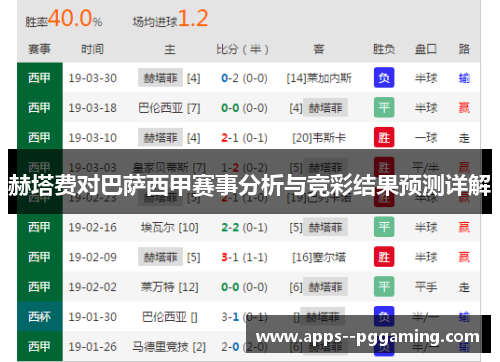Click the 平 badge in the 19-02-16 row
The image size is (500, 362).
point(384,227)
